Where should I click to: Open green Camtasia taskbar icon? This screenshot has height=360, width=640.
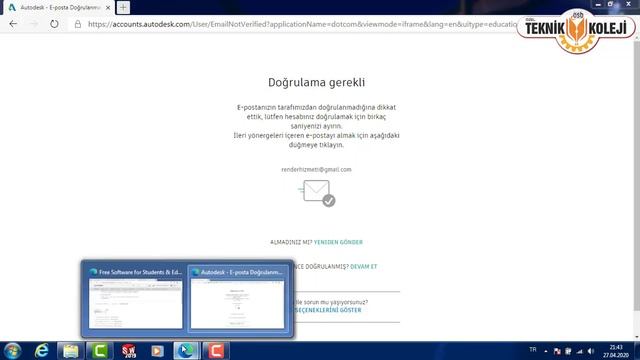(99, 351)
